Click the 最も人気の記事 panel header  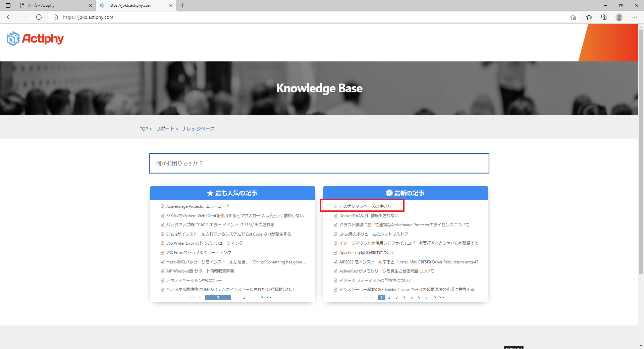232,193
